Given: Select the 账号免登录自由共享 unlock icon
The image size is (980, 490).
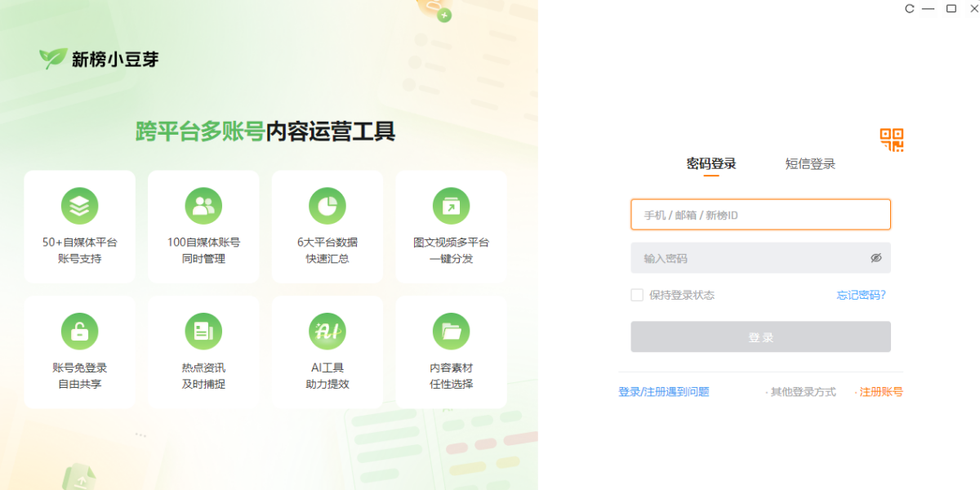Looking at the screenshot, I should pos(79,332).
